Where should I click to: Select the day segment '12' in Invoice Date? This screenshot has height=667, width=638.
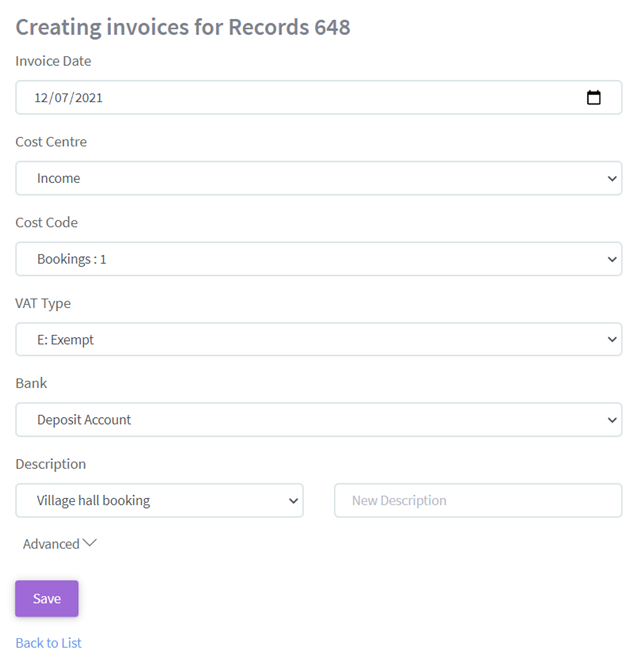(41, 98)
